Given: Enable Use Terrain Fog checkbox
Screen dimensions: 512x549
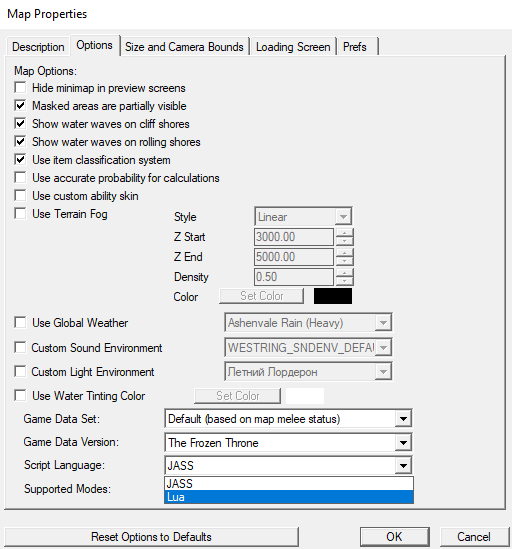Looking at the screenshot, I should coord(20,213).
